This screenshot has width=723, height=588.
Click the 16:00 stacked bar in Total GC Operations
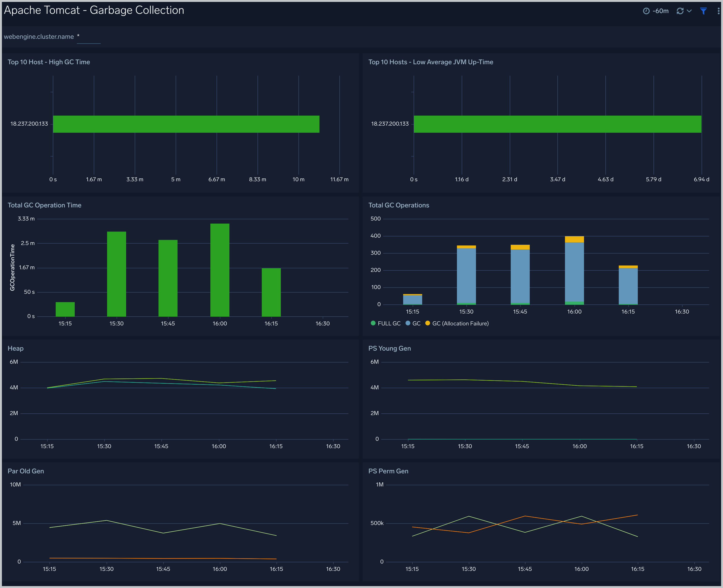pyautogui.click(x=574, y=270)
